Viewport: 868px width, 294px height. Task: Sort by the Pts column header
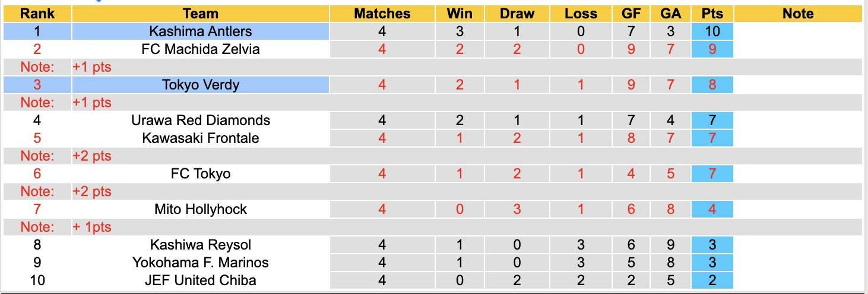[x=712, y=14]
